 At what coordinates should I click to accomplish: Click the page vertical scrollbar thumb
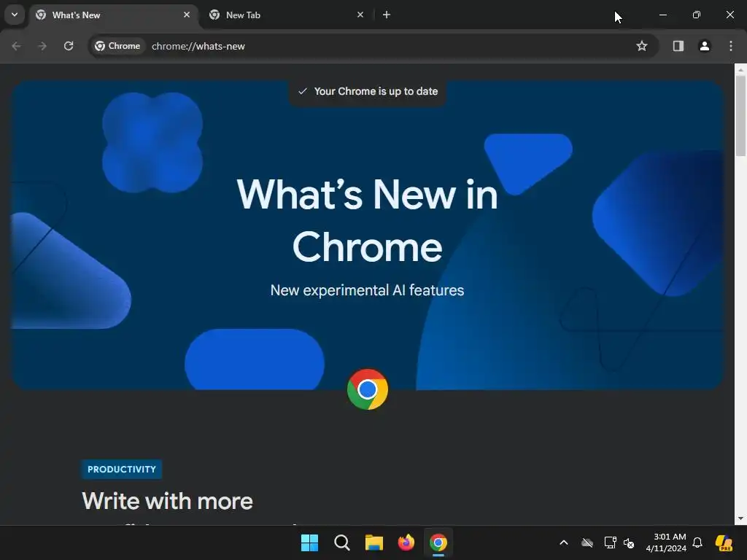click(x=740, y=116)
